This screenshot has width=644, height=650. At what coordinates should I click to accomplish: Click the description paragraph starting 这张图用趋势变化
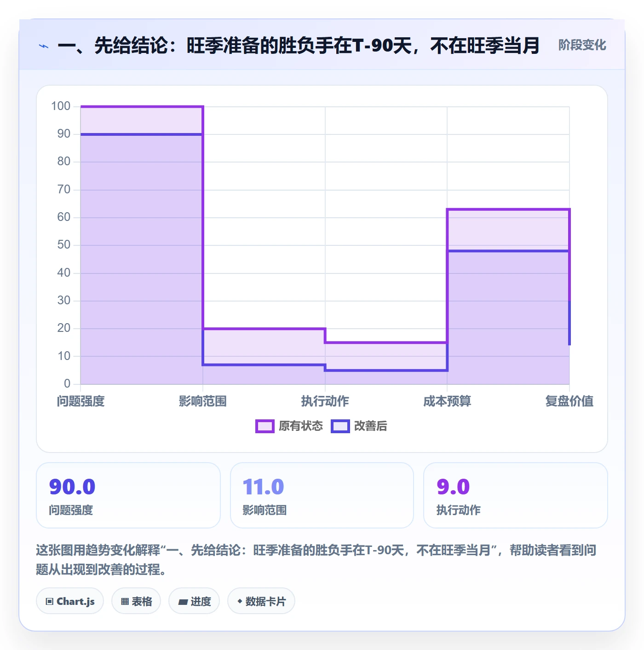[x=316, y=560]
